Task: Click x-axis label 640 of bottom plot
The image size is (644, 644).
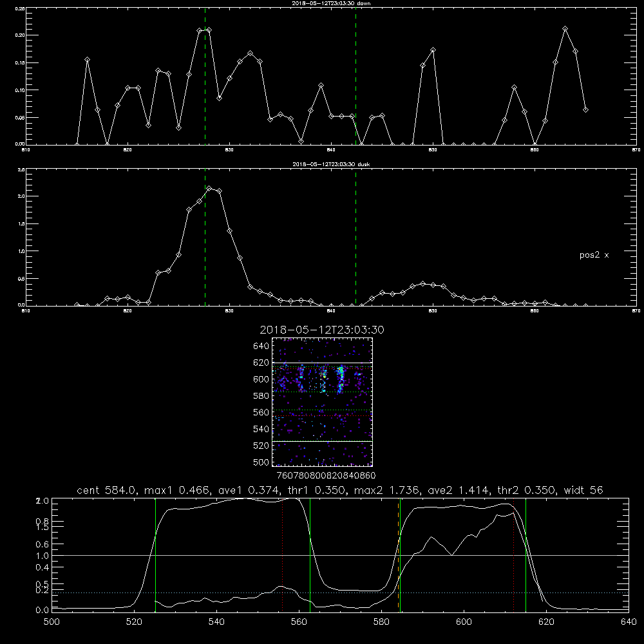Action: (629, 622)
